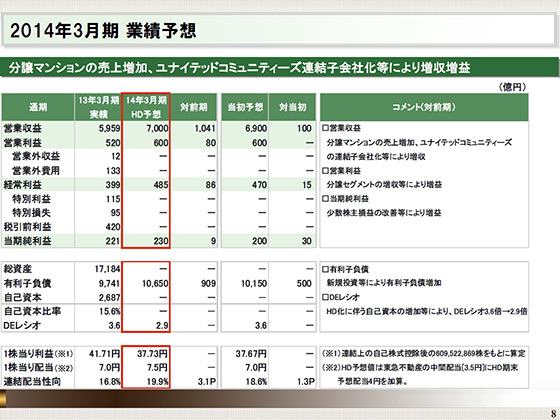Click the '当初予想' column header
Viewport: 560px width, 420px height.
tap(245, 107)
